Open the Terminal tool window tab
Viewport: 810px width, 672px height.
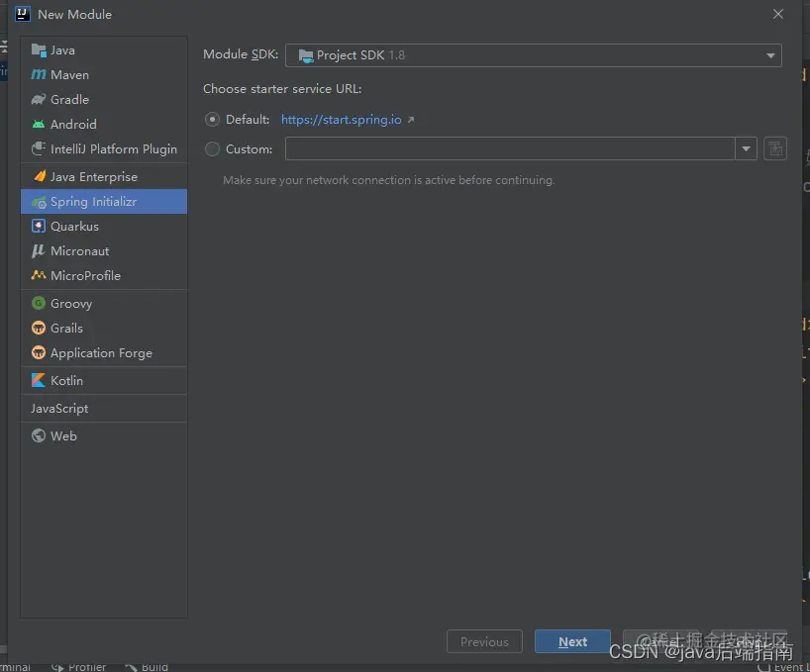pyautogui.click(x=15, y=667)
